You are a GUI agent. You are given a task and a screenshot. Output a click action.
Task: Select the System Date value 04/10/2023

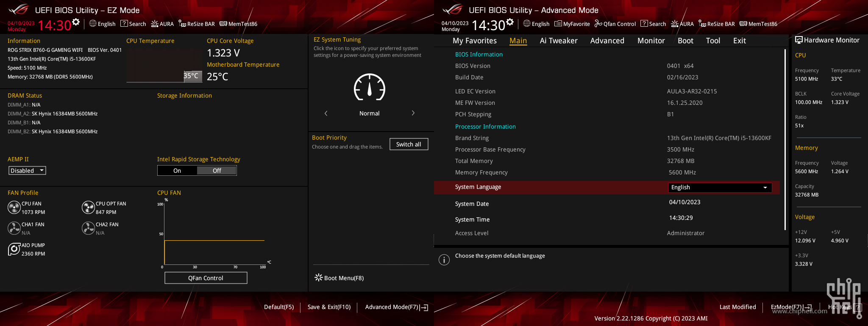tap(684, 202)
